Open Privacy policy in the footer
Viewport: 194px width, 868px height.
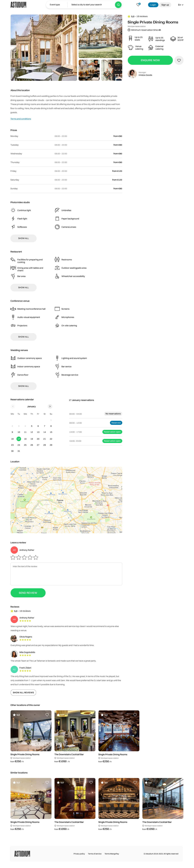click(x=79, y=854)
